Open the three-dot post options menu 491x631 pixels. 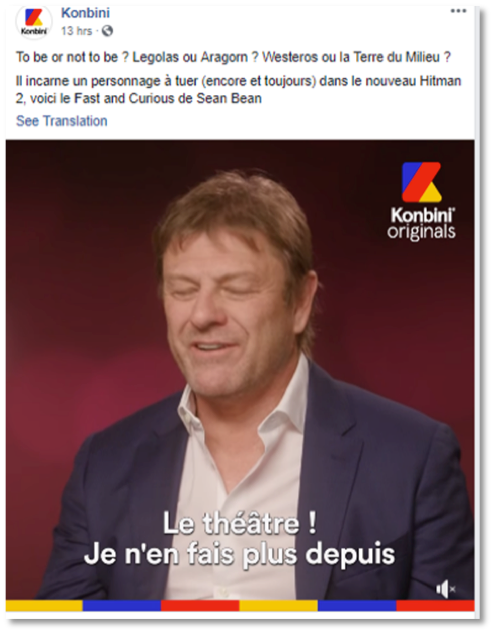pyautogui.click(x=458, y=11)
